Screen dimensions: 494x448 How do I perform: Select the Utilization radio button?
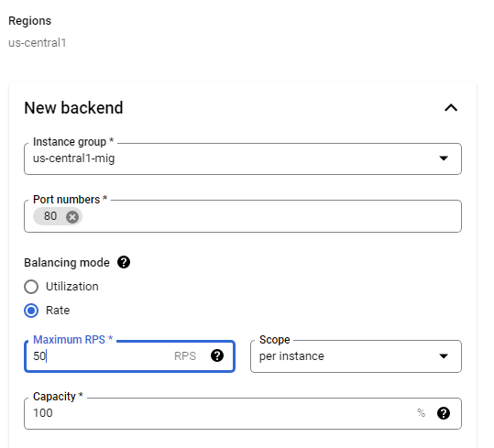coord(31,287)
